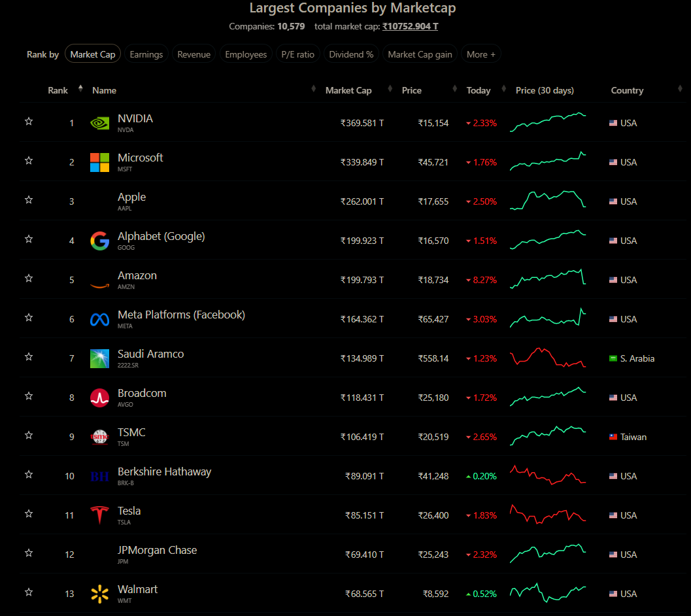This screenshot has height=616, width=691.
Task: Click the TSM ticker symbol
Action: tap(124, 444)
